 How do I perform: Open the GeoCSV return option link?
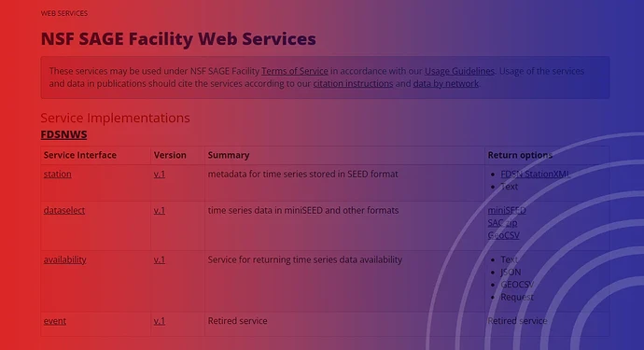point(504,235)
